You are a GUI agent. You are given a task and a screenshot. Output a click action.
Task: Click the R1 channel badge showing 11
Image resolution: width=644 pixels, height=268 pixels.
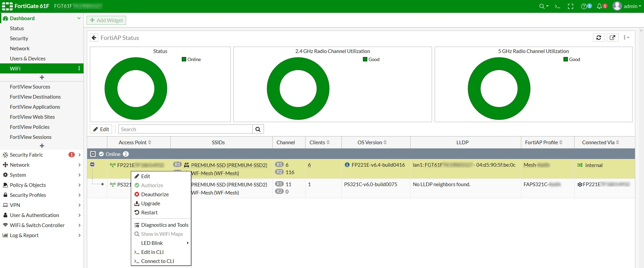point(279,184)
